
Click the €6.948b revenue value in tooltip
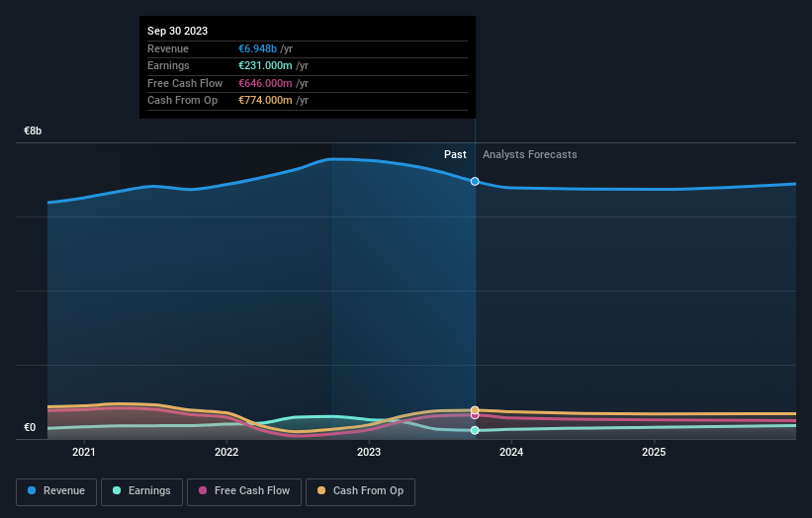pyautogui.click(x=257, y=48)
